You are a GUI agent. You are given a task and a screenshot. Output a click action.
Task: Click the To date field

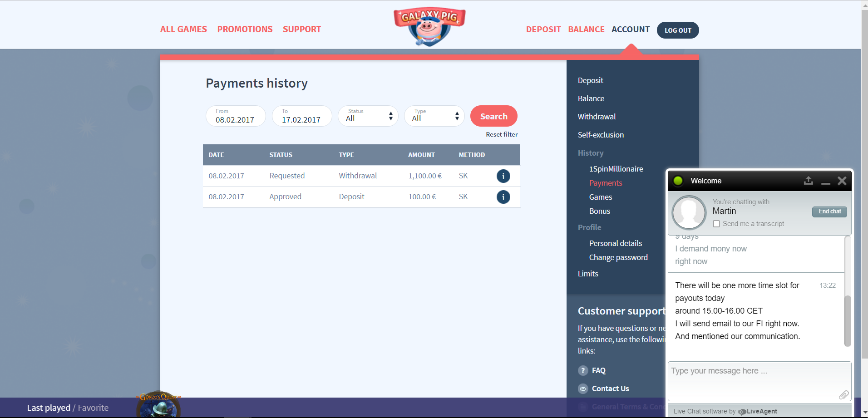coord(302,116)
